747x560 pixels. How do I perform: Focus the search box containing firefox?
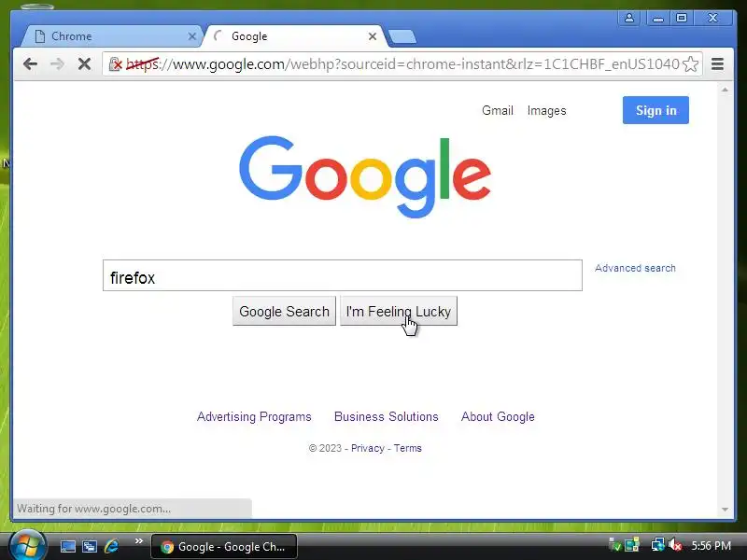pos(343,275)
